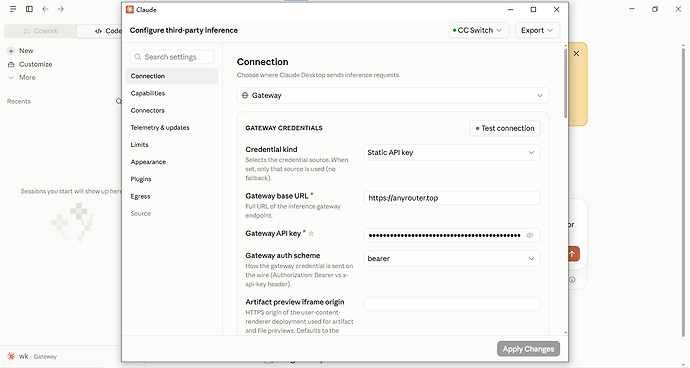The width and height of the screenshot is (690, 368).
Task: Click the Credential kind label
Action: (272, 150)
